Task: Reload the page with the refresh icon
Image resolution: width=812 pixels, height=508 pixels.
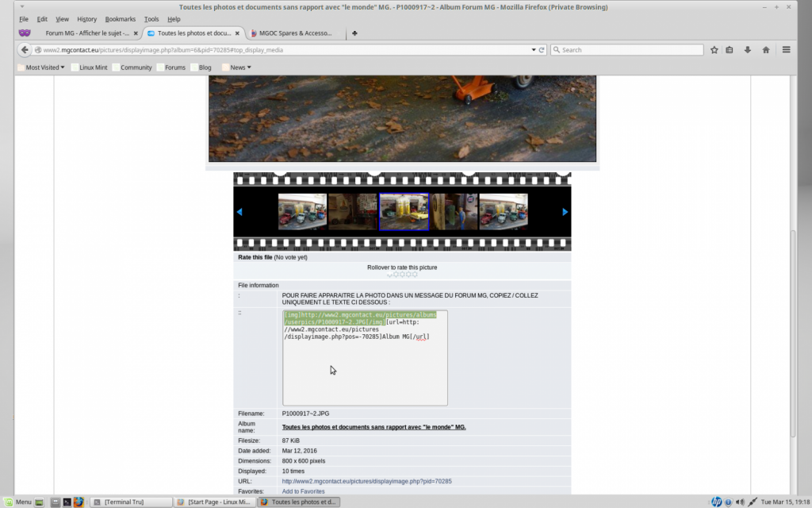Action: [542, 50]
